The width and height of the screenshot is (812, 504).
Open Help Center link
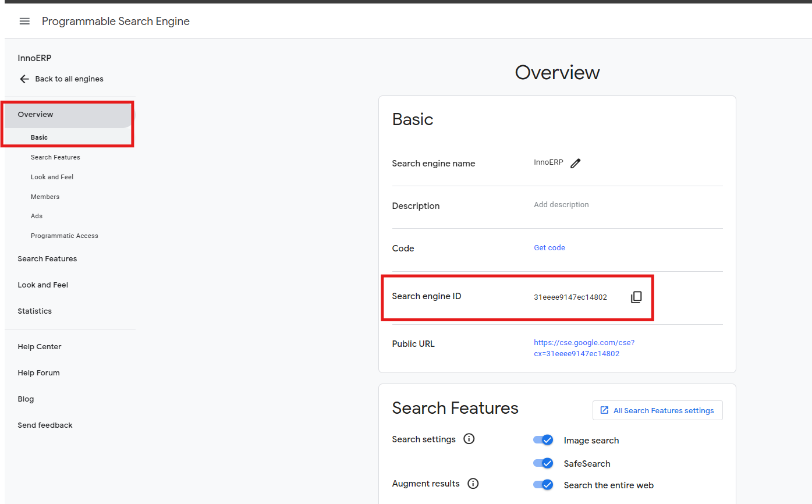click(x=40, y=347)
